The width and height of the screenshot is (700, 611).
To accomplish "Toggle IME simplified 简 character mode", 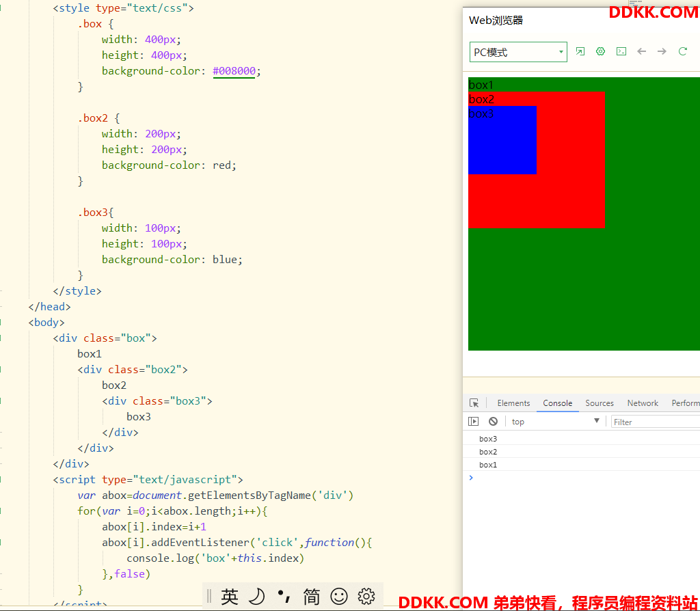I will [x=311, y=596].
